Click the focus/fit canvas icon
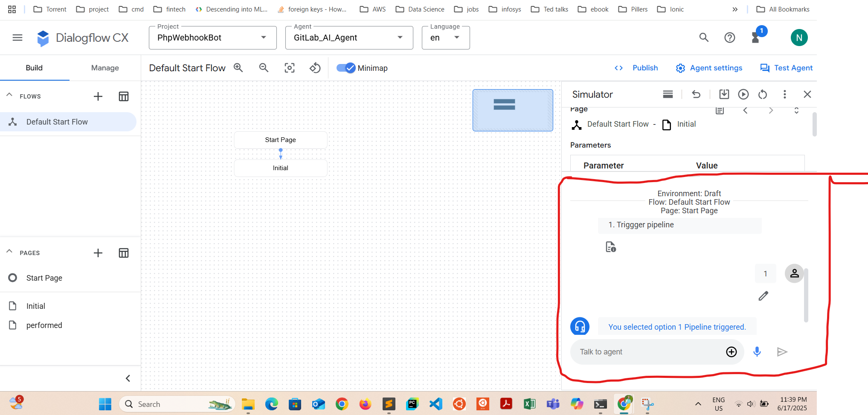 290,68
